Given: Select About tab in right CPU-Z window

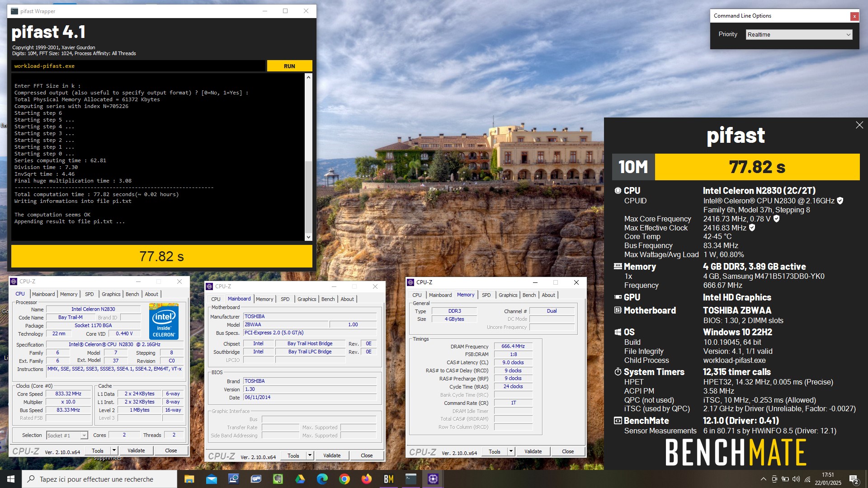Looking at the screenshot, I should click(x=548, y=295).
